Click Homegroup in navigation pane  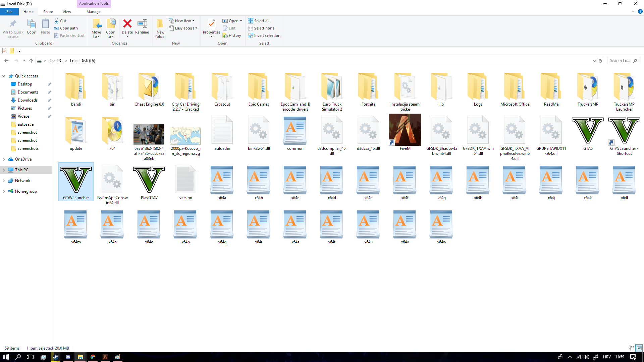tap(26, 191)
